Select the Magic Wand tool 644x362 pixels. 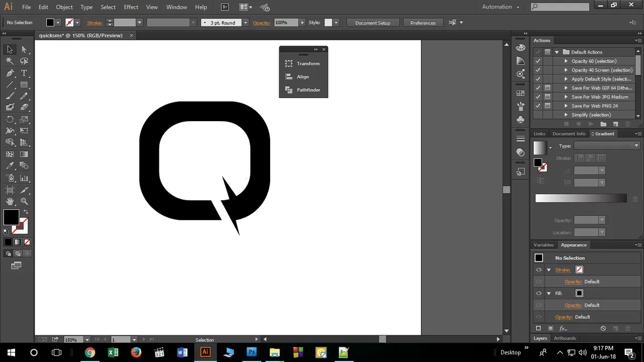[x=10, y=61]
